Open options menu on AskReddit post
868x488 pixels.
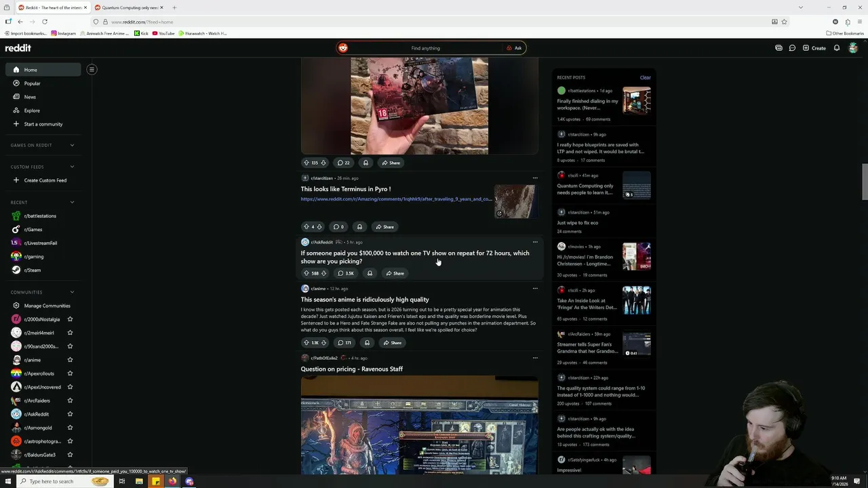(x=535, y=242)
